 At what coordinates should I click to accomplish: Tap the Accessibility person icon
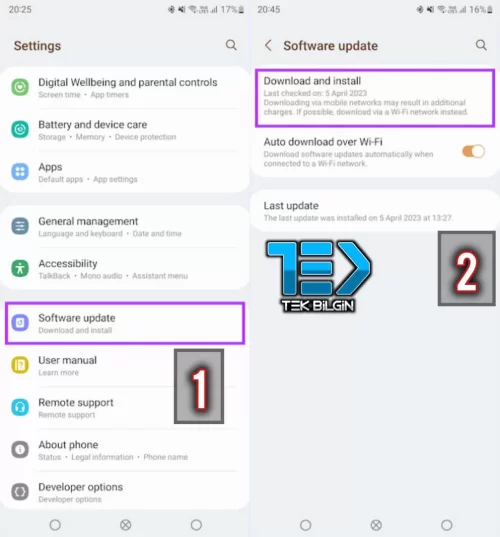pos(20,268)
